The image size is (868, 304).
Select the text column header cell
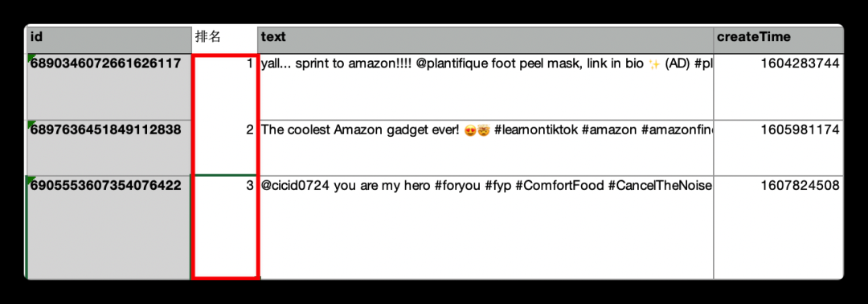pos(485,39)
